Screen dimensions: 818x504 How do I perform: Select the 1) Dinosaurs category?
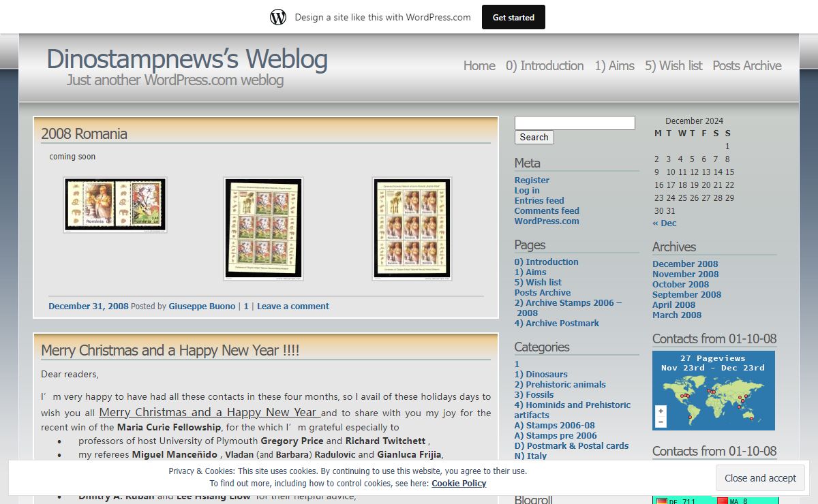click(x=541, y=375)
